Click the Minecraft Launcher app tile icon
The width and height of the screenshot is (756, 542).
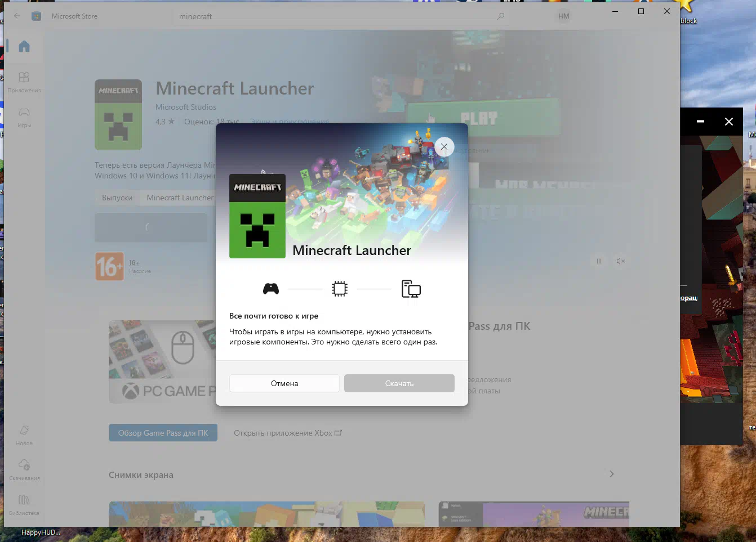tap(118, 115)
